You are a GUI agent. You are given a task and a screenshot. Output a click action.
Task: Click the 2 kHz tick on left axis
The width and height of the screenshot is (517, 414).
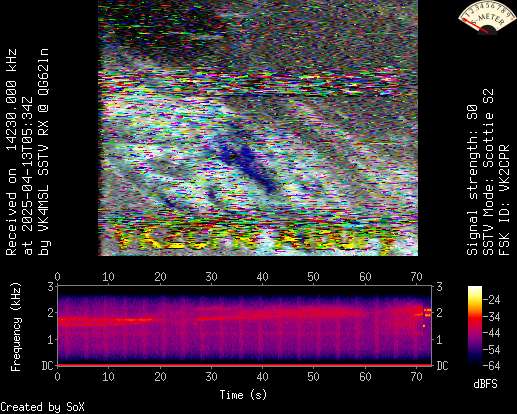(51, 313)
